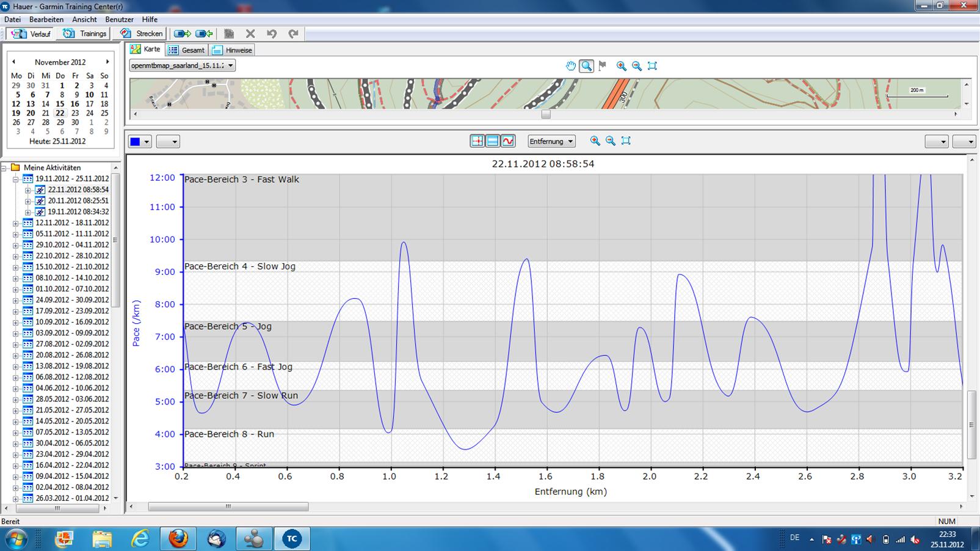
Task: Toggle the chart gridlines button
Action: (477, 141)
